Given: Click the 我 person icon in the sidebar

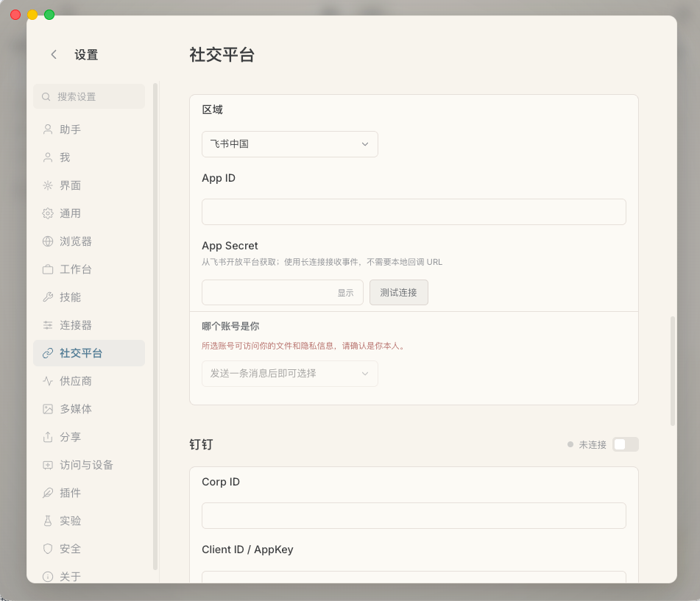Looking at the screenshot, I should 48,157.
